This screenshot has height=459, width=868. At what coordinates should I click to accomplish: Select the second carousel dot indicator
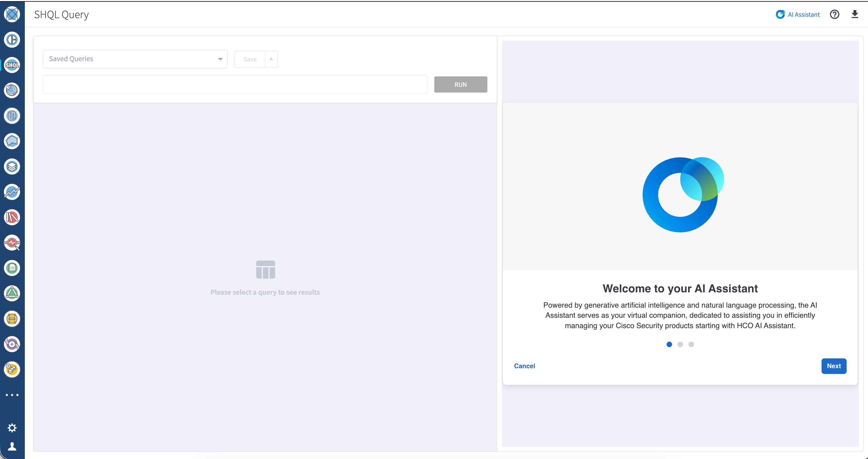[x=680, y=344]
